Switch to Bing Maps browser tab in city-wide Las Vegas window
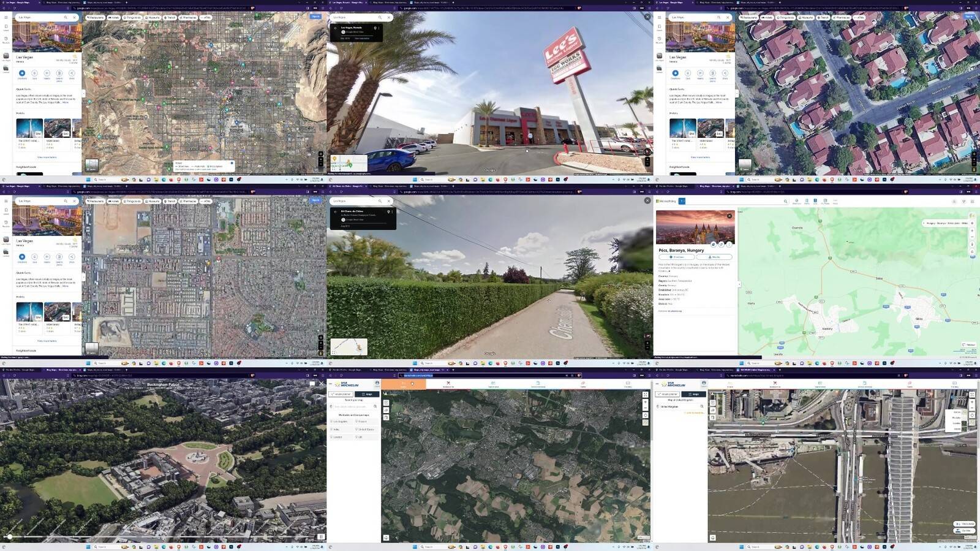Image resolution: width=980 pixels, height=551 pixels. pyautogui.click(x=63, y=2)
